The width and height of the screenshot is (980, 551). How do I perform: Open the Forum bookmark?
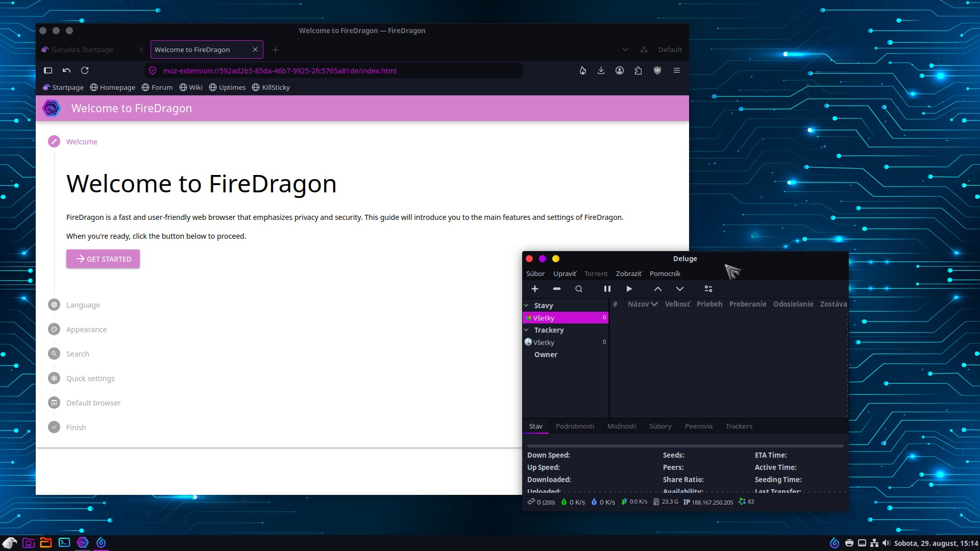(x=157, y=88)
